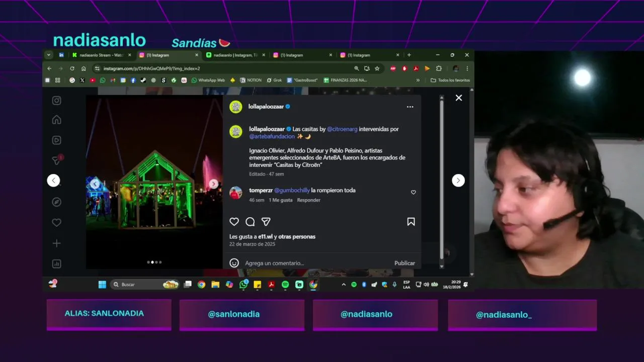
Task: Close the Instagram post overlay
Action: tap(459, 98)
